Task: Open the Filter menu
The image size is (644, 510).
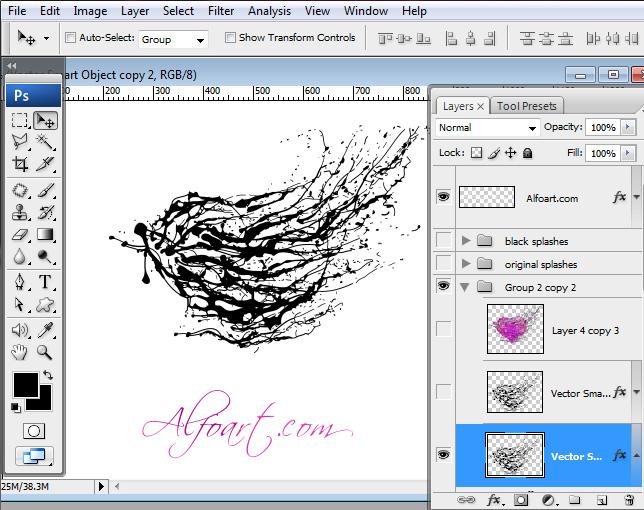Action: (x=221, y=11)
